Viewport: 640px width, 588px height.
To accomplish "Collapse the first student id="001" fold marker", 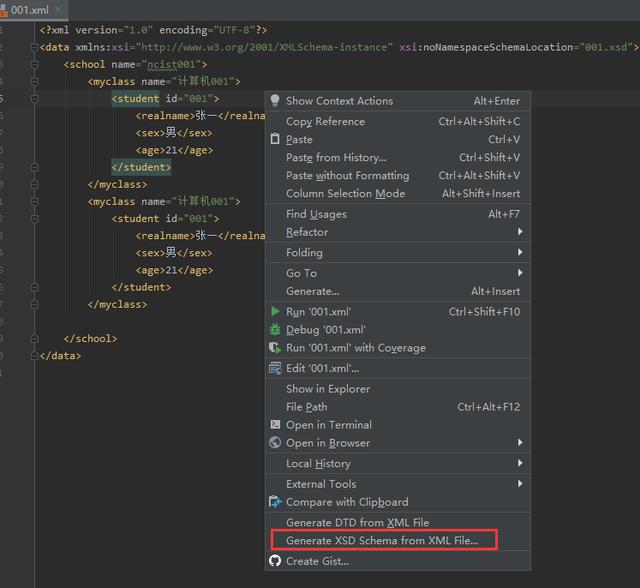I will click(x=35, y=99).
